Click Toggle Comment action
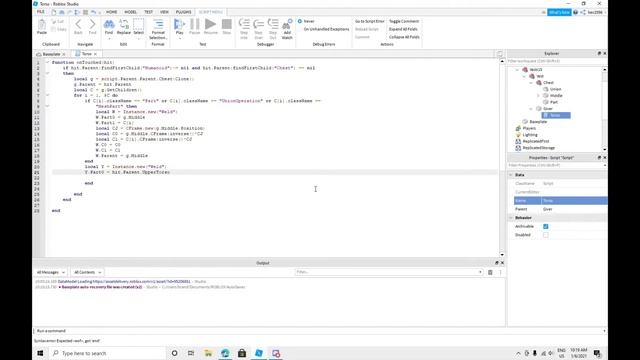 click(x=404, y=21)
